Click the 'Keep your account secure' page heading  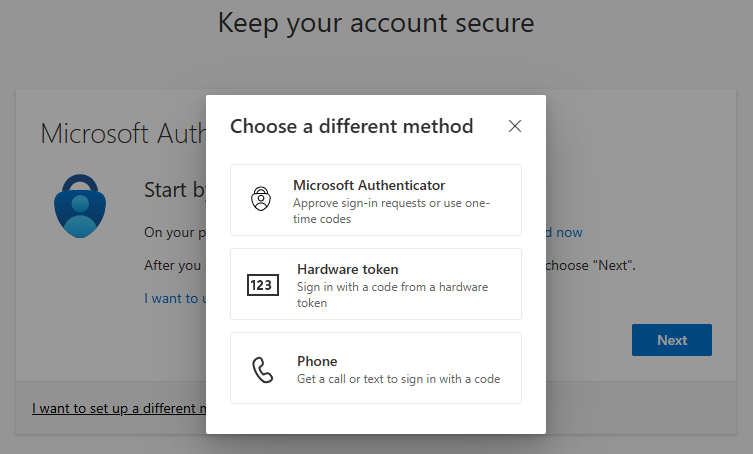pyautogui.click(x=376, y=22)
